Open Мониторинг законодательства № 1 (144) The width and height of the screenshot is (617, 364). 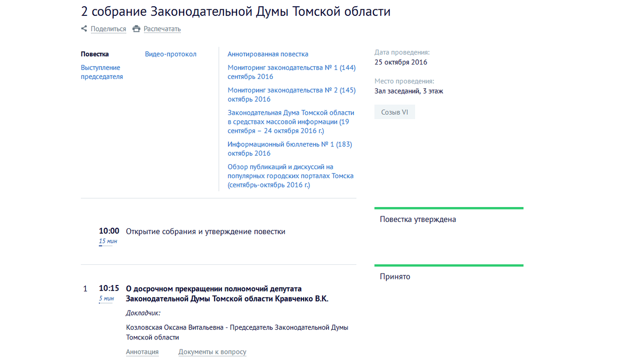tap(292, 72)
